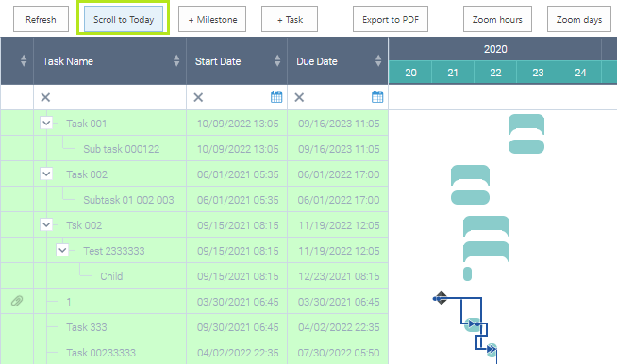Collapse Test 2333333 row
This screenshot has width=617, height=364.
point(62,250)
